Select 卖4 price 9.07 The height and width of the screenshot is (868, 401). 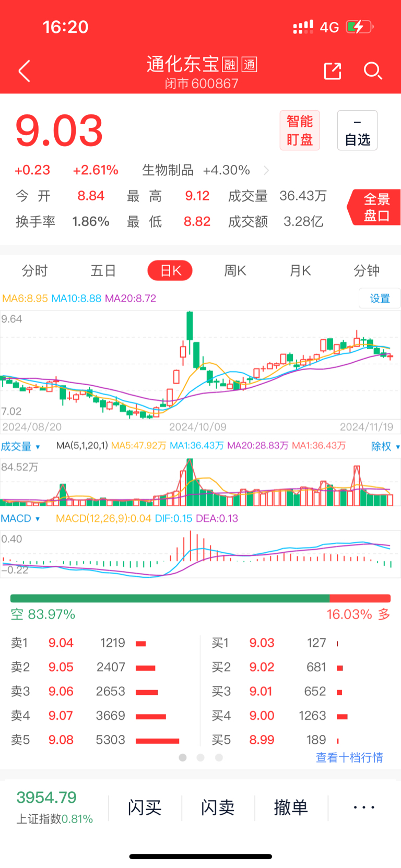(x=61, y=716)
